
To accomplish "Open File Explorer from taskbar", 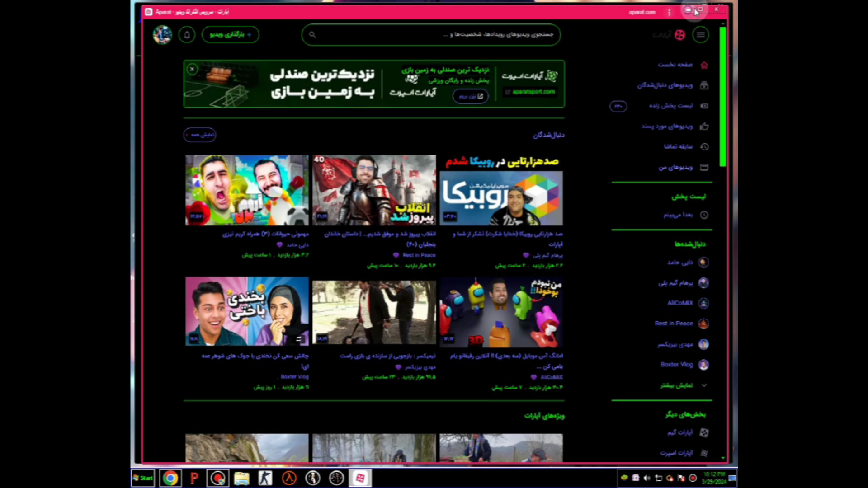I will pyautogui.click(x=242, y=478).
